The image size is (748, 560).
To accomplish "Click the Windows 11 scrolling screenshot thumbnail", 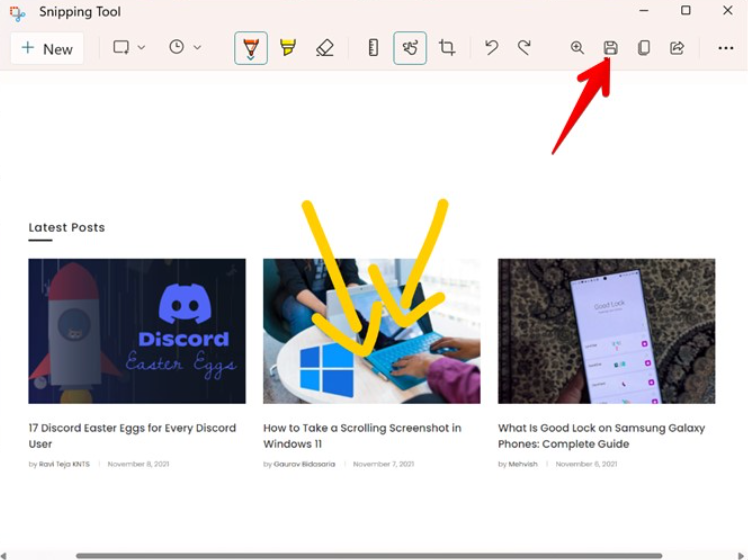I will coord(372,331).
